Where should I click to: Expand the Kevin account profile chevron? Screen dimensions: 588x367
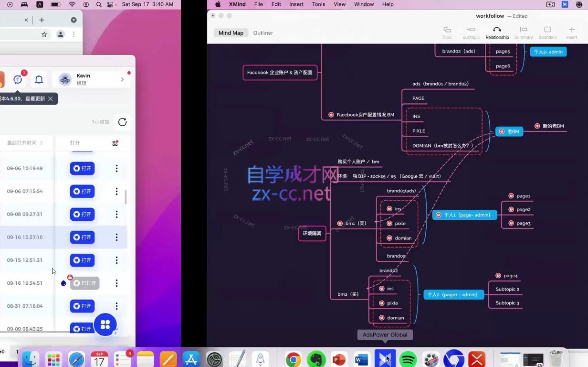pos(122,79)
